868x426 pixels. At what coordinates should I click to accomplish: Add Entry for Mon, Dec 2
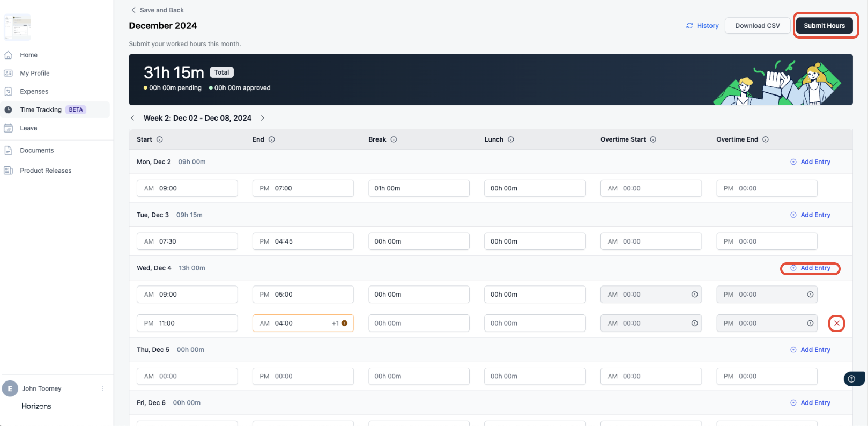[810, 162]
